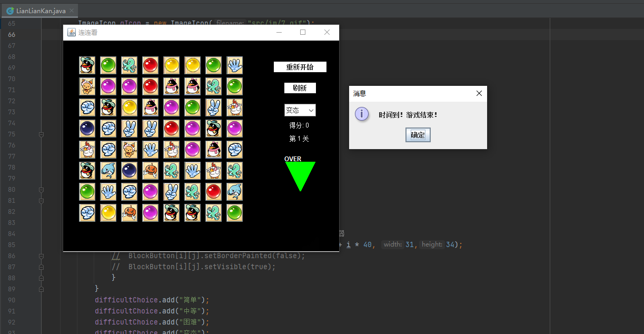Click the open-hand tile in the top-right corner
The width and height of the screenshot is (644, 334).
coord(234,65)
